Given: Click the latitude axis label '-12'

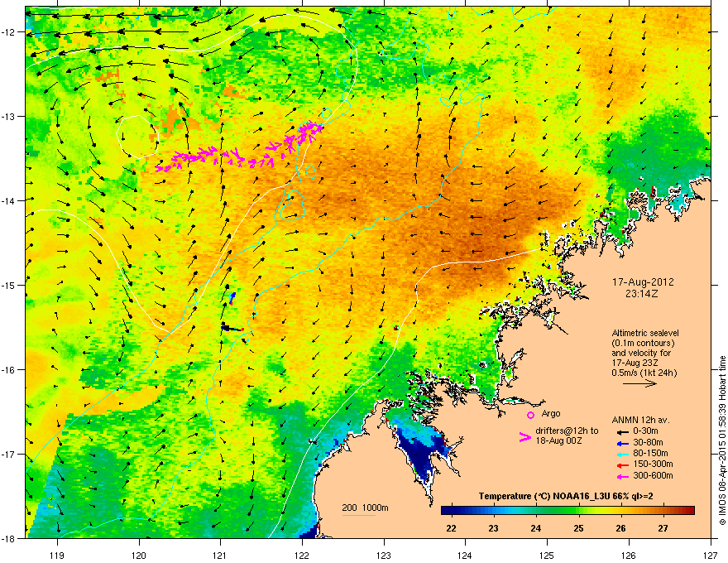Looking at the screenshot, I should coord(8,32).
